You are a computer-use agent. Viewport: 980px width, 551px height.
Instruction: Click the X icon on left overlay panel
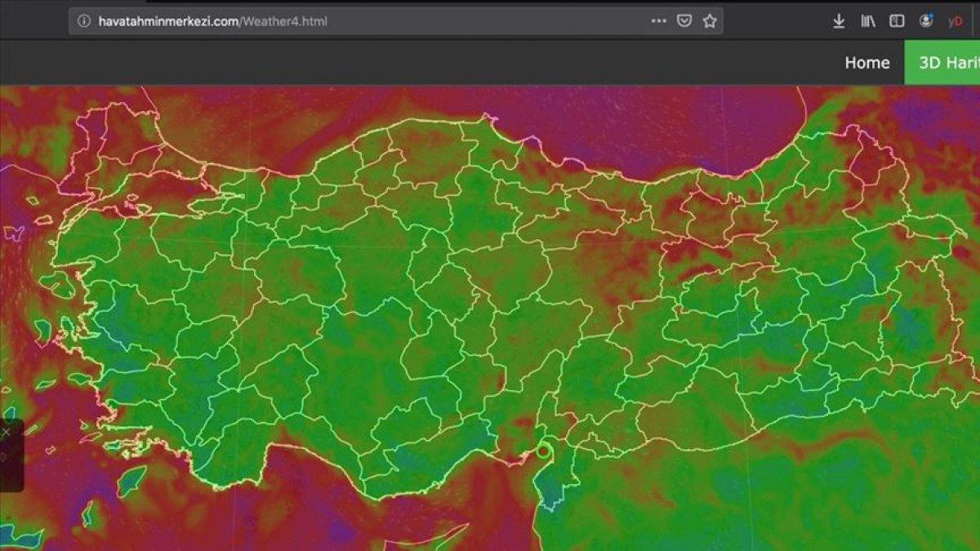(x=7, y=432)
